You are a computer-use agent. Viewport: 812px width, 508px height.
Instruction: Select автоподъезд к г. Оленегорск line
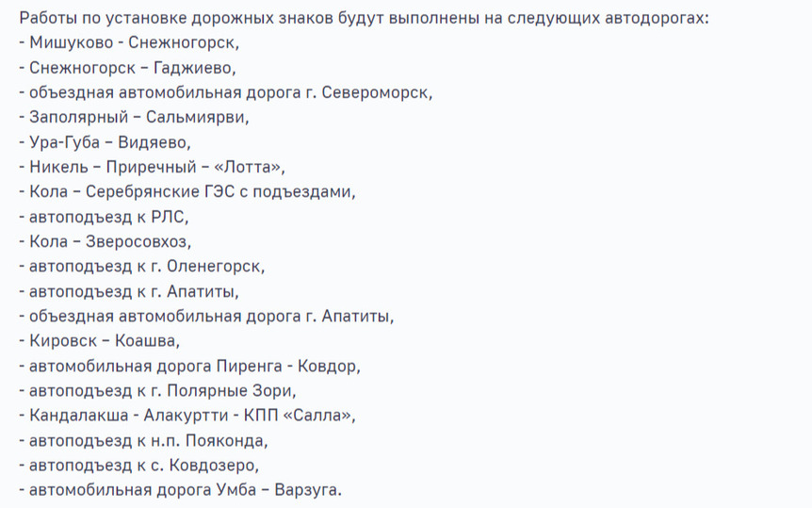point(142,267)
